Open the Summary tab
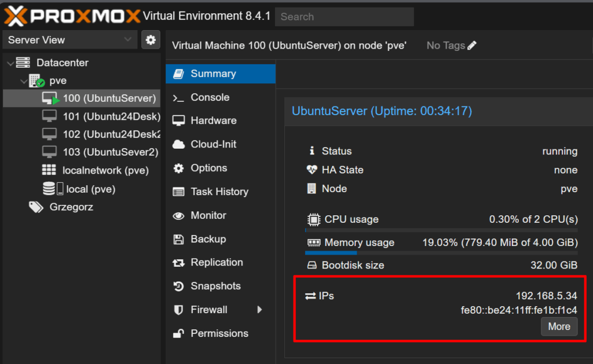 point(221,73)
